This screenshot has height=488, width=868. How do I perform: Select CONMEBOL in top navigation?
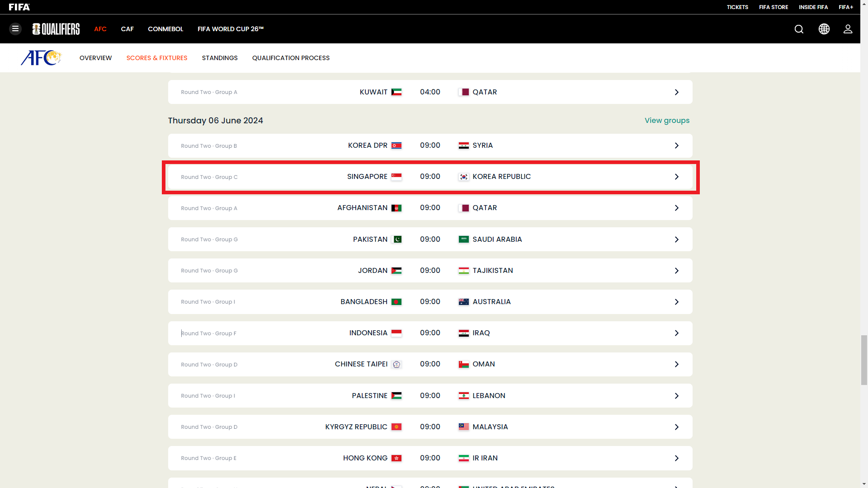pos(165,29)
